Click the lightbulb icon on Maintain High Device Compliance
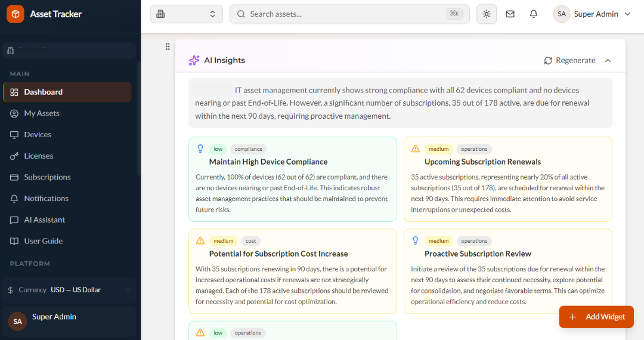 [x=200, y=149]
